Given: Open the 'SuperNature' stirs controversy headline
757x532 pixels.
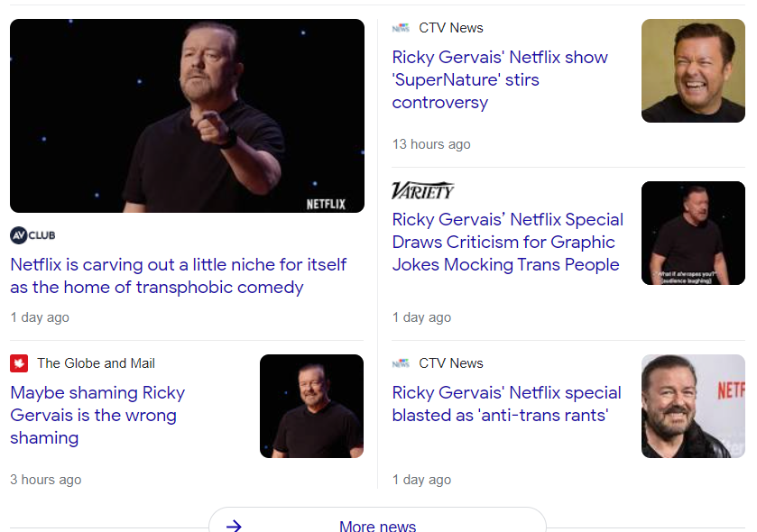Looking at the screenshot, I should [x=500, y=79].
